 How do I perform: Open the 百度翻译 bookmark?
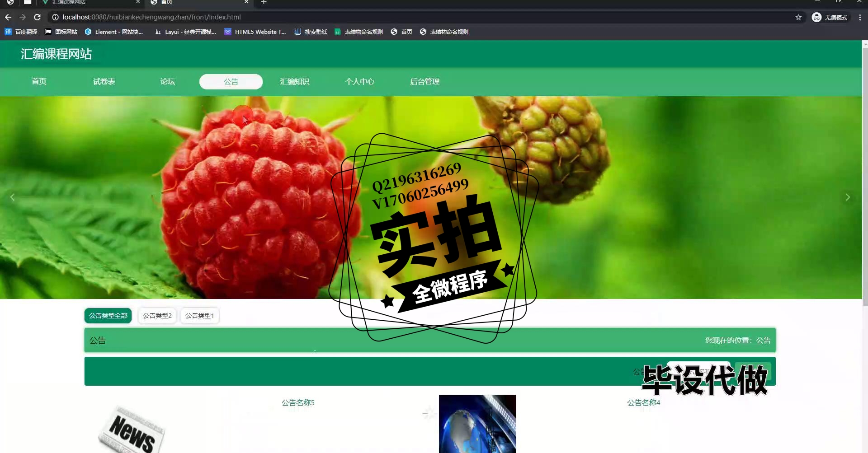pos(21,32)
